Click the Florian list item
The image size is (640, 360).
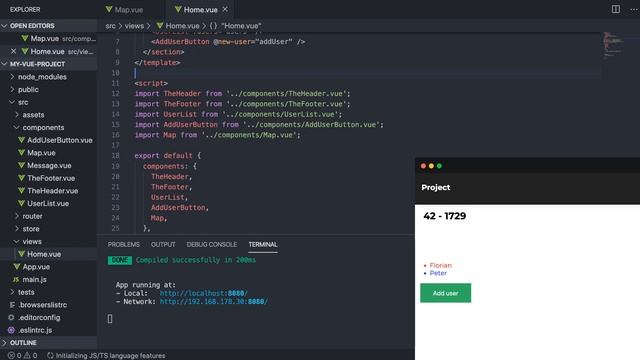coord(440,265)
